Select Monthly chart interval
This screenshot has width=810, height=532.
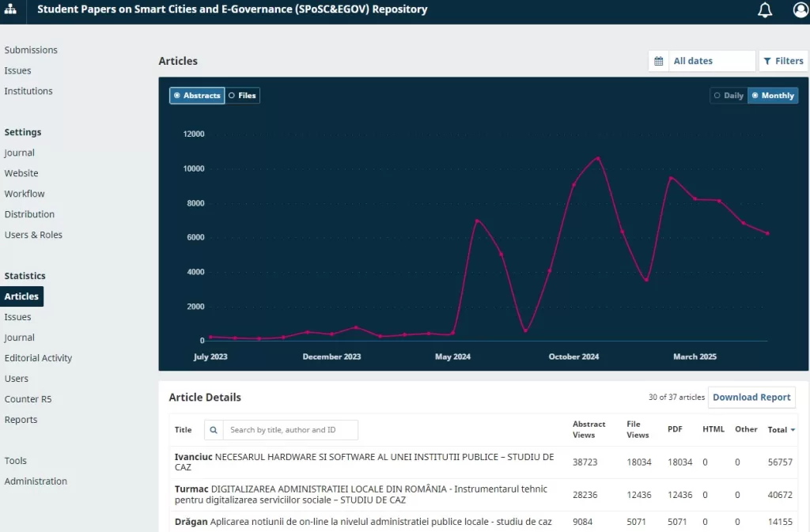point(773,96)
